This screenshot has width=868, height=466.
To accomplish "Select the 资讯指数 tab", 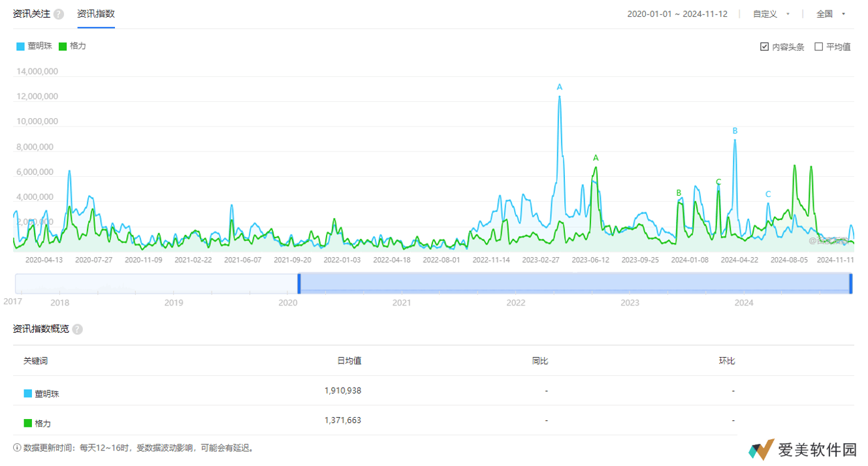I will (95, 14).
